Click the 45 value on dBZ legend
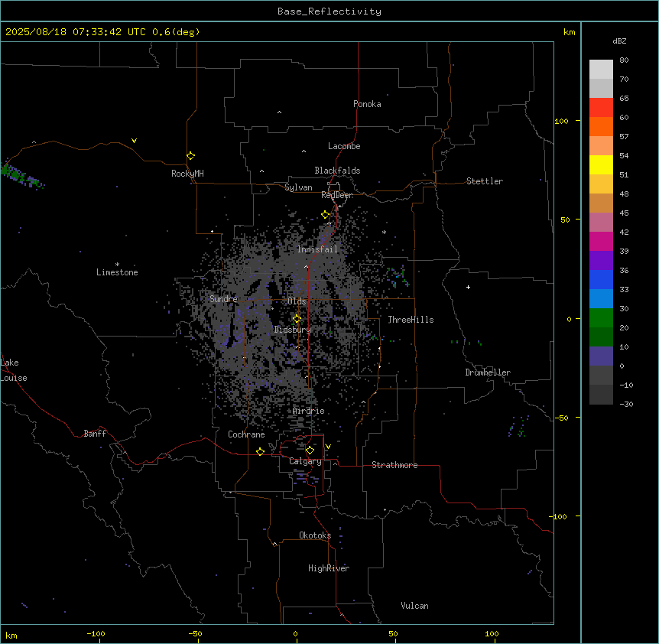The image size is (659, 644). [x=624, y=213]
